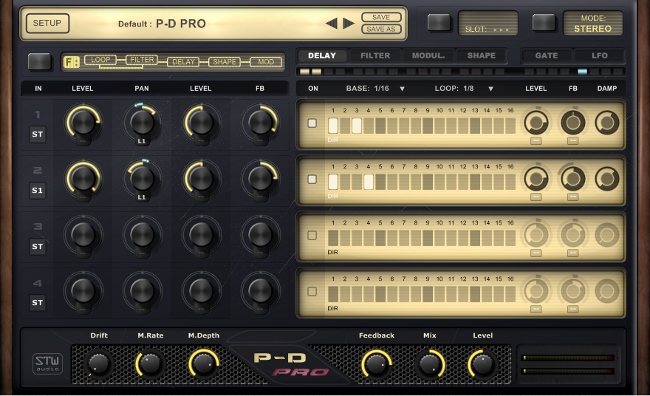Toggle channel 3 ST input button
This screenshot has height=396, width=650.
coord(37,246)
